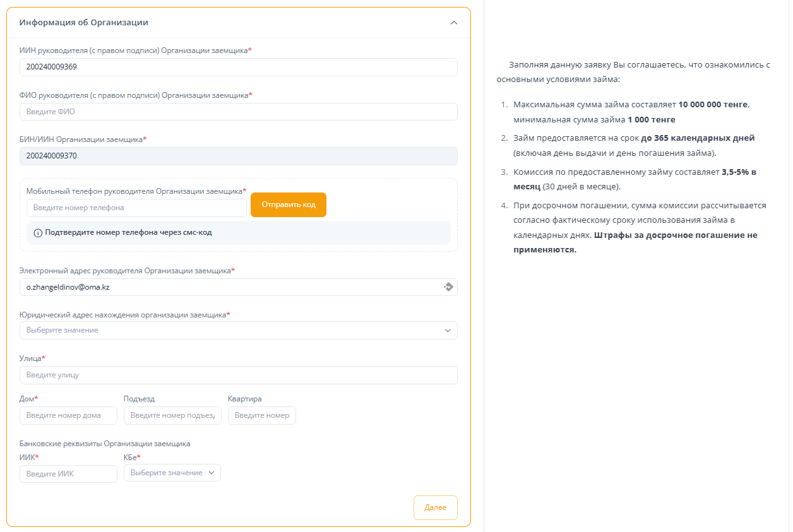Click the БИН/ИИН Организации field
Image resolution: width=793 pixels, height=532 pixels.
click(x=239, y=156)
